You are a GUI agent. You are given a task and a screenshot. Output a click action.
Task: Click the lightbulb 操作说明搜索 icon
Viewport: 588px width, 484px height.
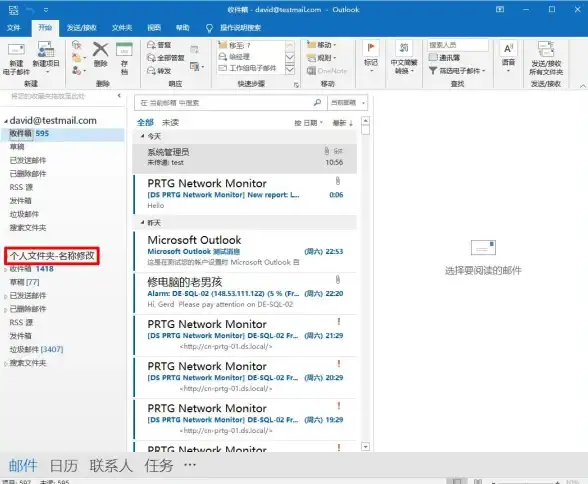209,28
